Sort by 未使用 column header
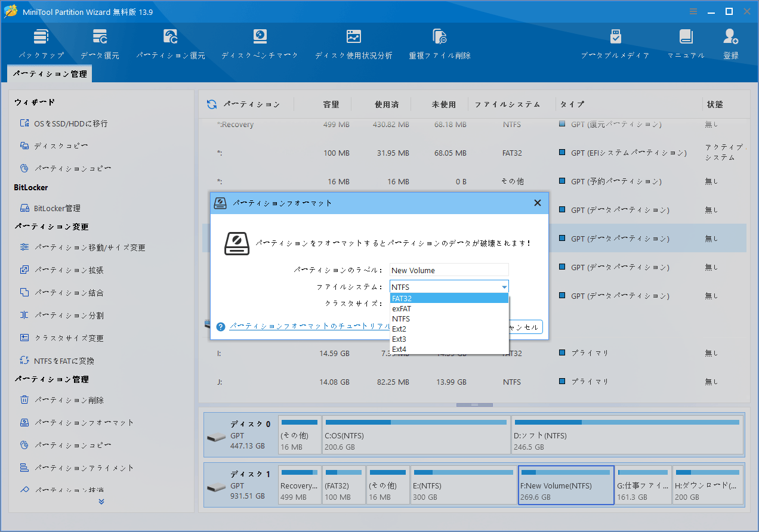This screenshot has width=759, height=532. 444,104
